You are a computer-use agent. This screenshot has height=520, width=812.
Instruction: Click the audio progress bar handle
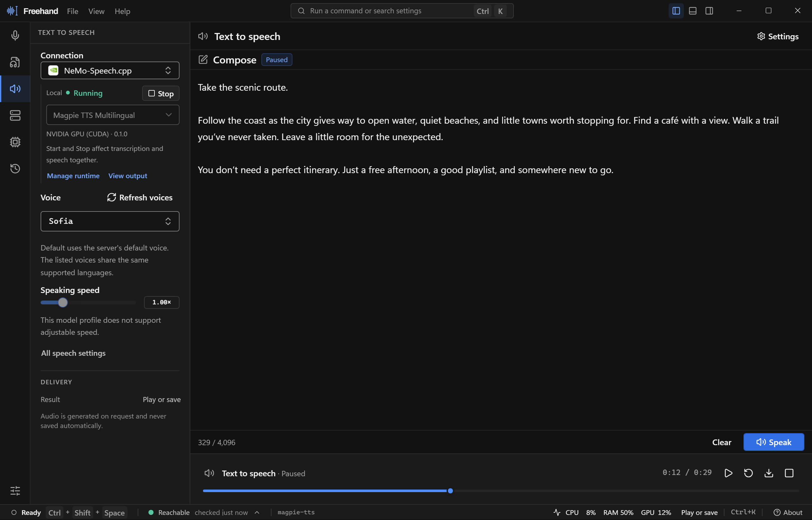(x=450, y=491)
